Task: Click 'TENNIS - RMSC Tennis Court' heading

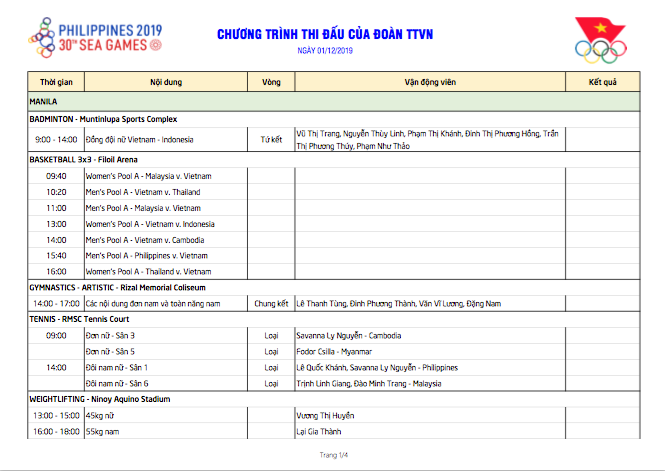Action: [79, 319]
